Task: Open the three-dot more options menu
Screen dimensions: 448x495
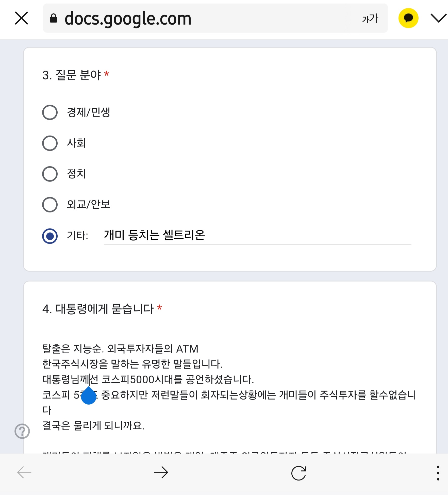Action: [438, 473]
